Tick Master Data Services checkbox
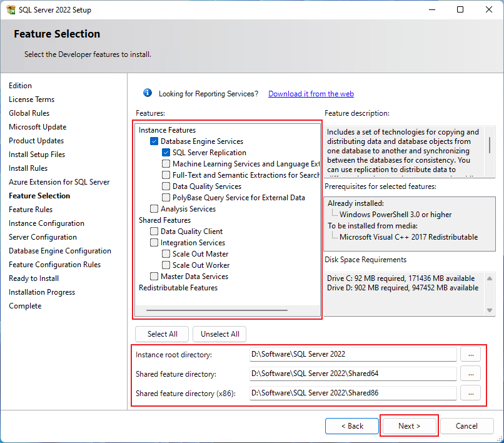Viewport: 504px width, 443px height. 154,277
